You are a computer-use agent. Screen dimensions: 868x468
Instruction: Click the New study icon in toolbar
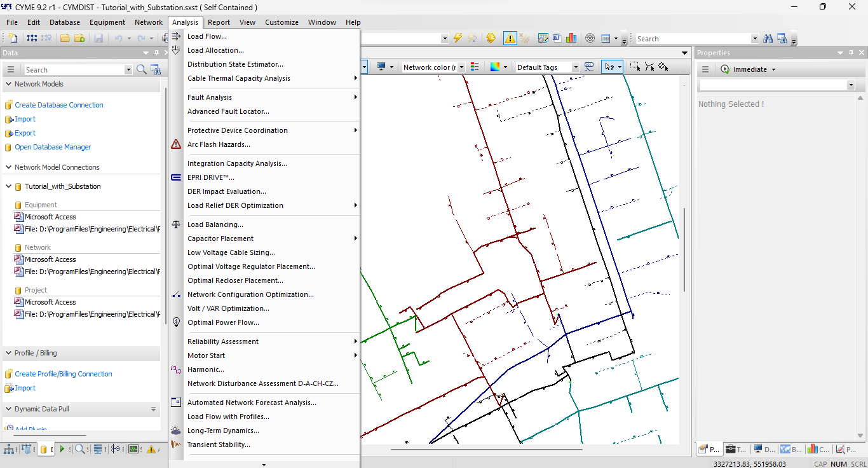click(x=13, y=38)
